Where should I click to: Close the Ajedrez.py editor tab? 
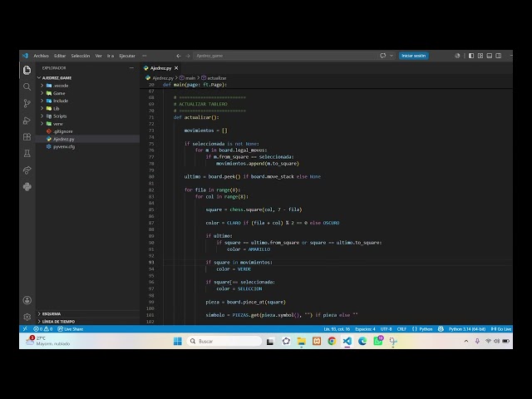tap(176, 68)
